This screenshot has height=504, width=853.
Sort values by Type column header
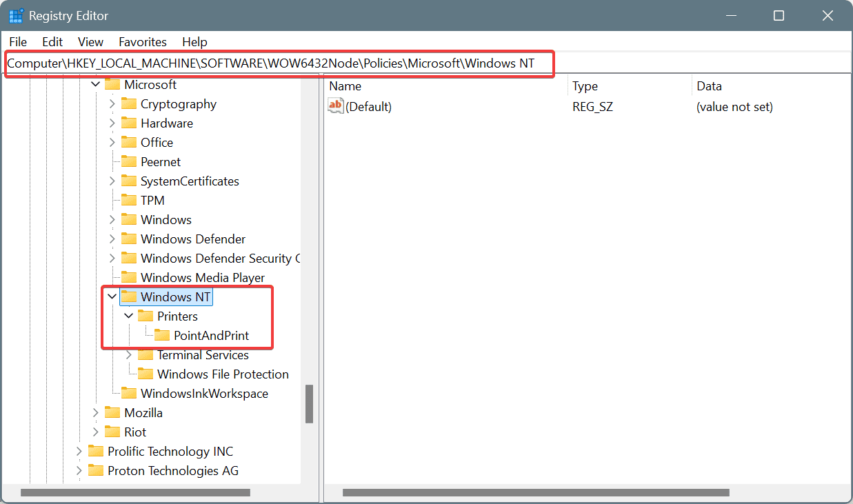pyautogui.click(x=630, y=86)
